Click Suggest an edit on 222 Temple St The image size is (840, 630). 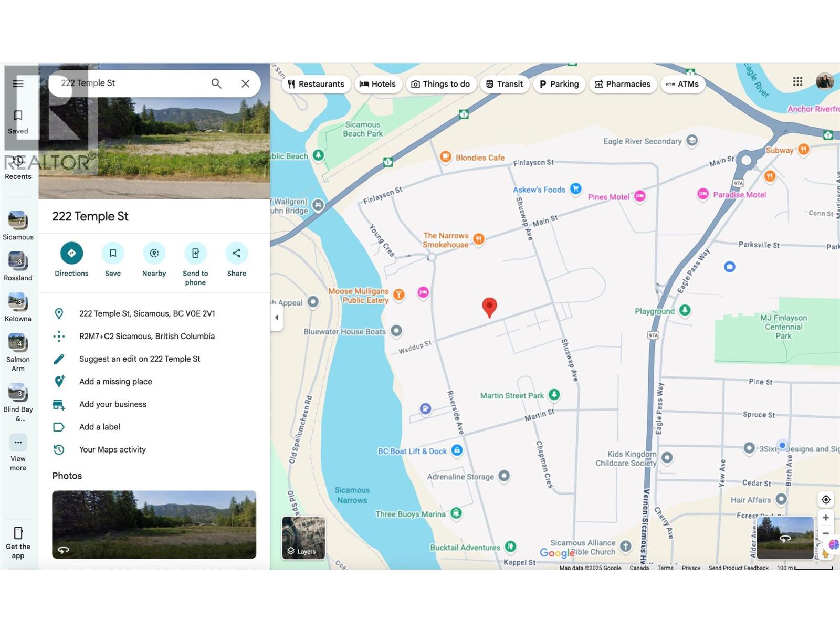(140, 359)
